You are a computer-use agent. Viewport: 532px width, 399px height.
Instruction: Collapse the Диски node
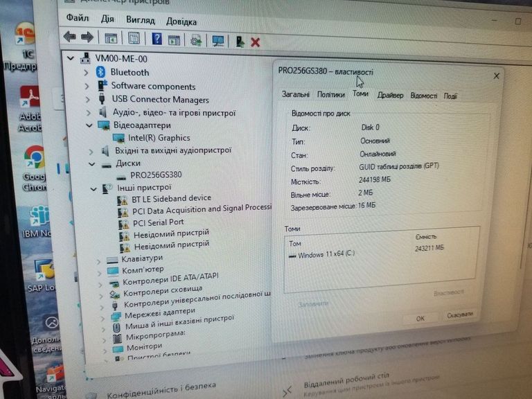(91, 164)
